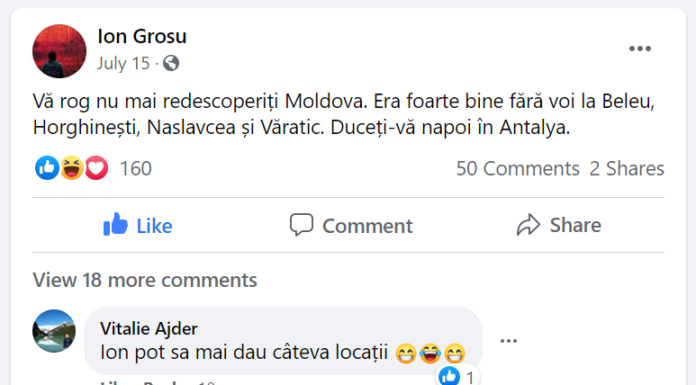Click the share arrow icon
Image resolution: width=696 pixels, height=385 pixels.
[x=528, y=225]
